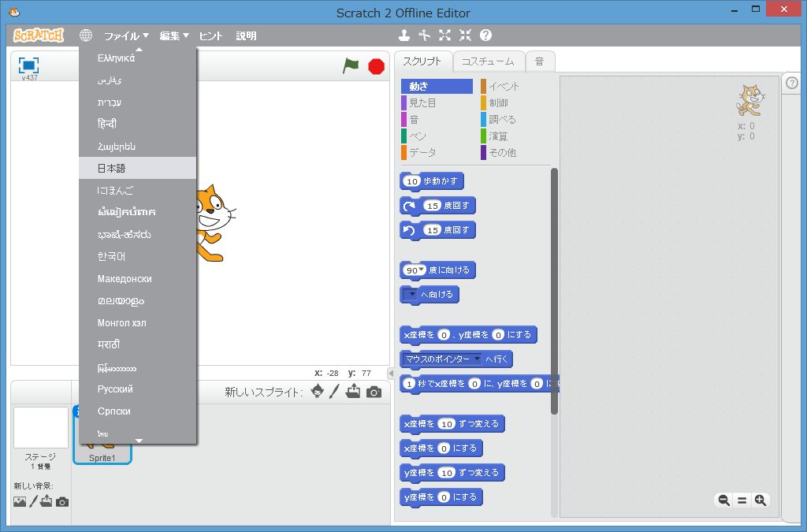Click the green flag to start the project

(351, 66)
